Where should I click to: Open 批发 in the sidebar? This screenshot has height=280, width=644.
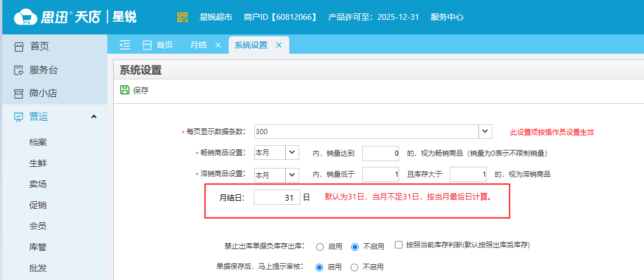pyautogui.click(x=38, y=268)
